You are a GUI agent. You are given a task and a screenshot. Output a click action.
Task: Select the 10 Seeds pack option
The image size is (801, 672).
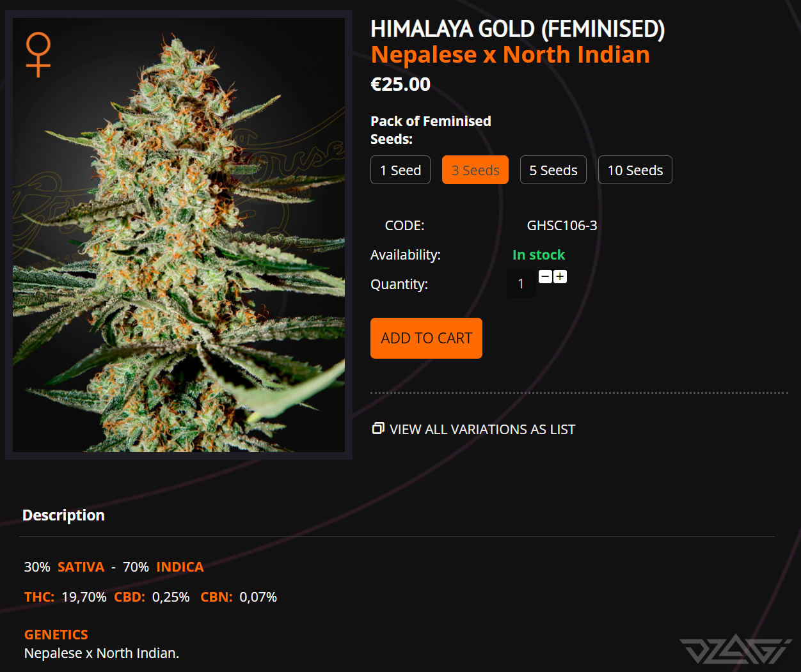point(635,170)
